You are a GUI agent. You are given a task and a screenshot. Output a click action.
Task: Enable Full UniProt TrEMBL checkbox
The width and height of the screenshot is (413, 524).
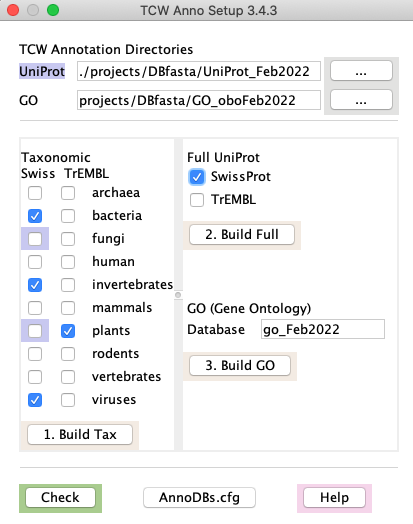[x=197, y=200]
